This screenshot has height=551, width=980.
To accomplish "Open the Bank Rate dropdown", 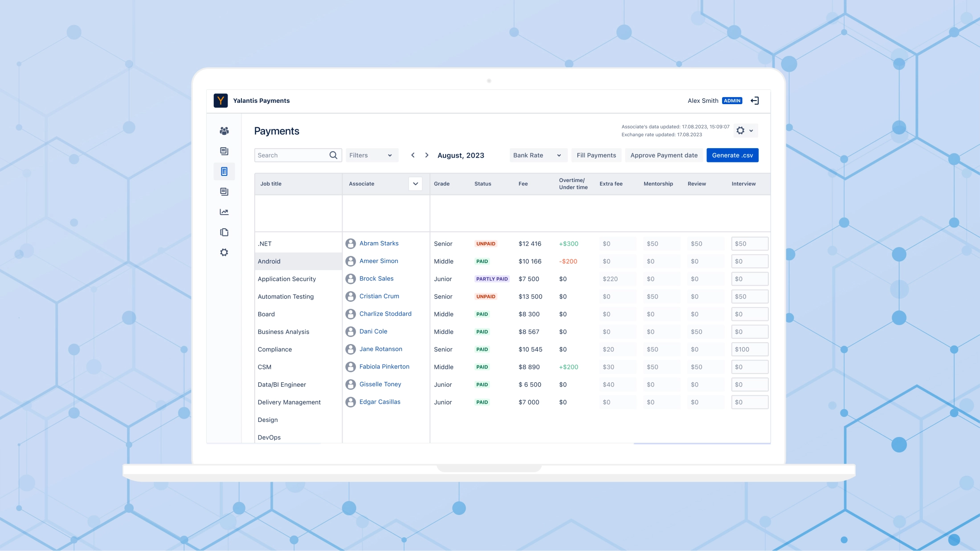I will click(538, 155).
